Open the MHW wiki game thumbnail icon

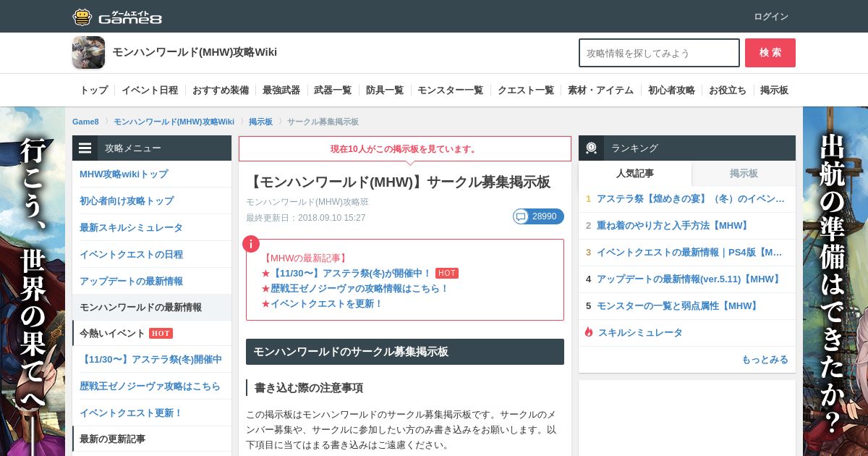click(88, 52)
